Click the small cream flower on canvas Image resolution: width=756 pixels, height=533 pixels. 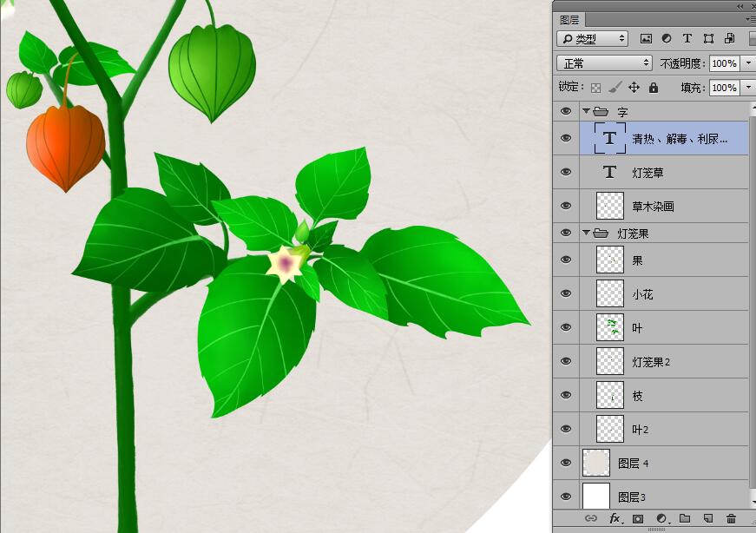(285, 264)
